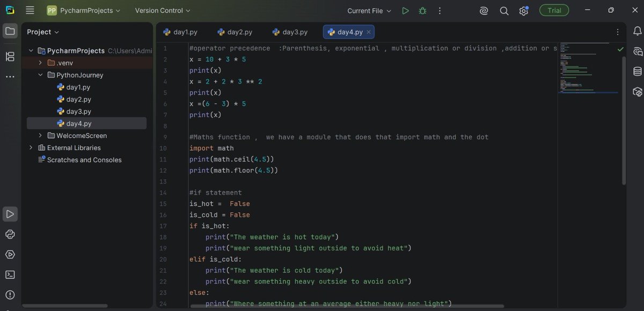Open the Project tool window folder icon
The image size is (644, 311).
click(x=10, y=31)
